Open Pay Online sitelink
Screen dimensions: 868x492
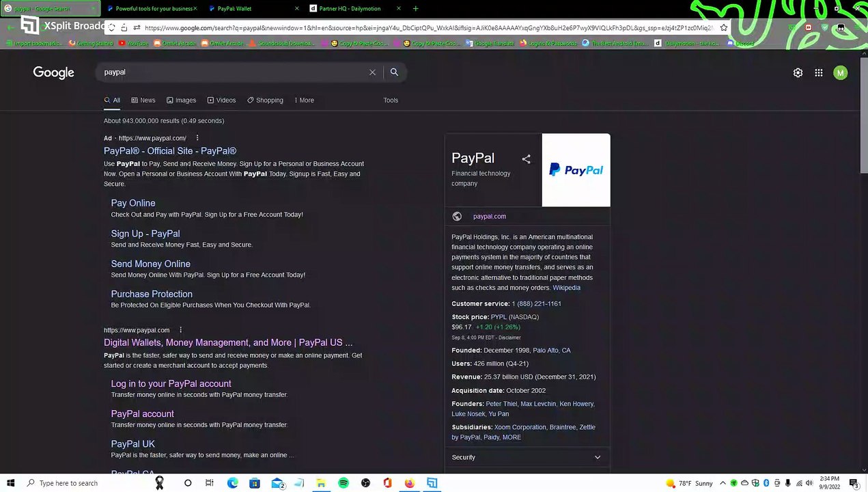coord(133,203)
